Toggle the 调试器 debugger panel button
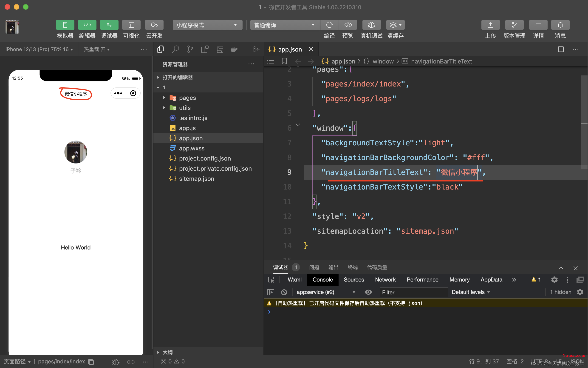588x368 pixels. (x=109, y=25)
